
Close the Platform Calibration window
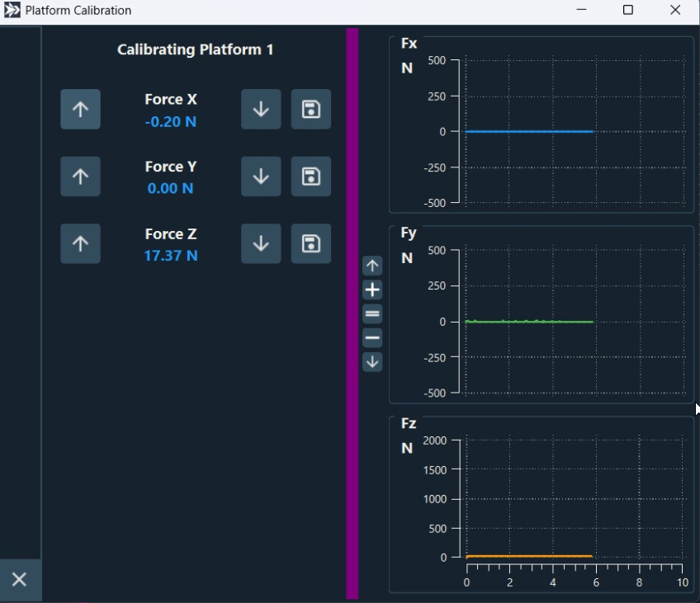coord(675,10)
